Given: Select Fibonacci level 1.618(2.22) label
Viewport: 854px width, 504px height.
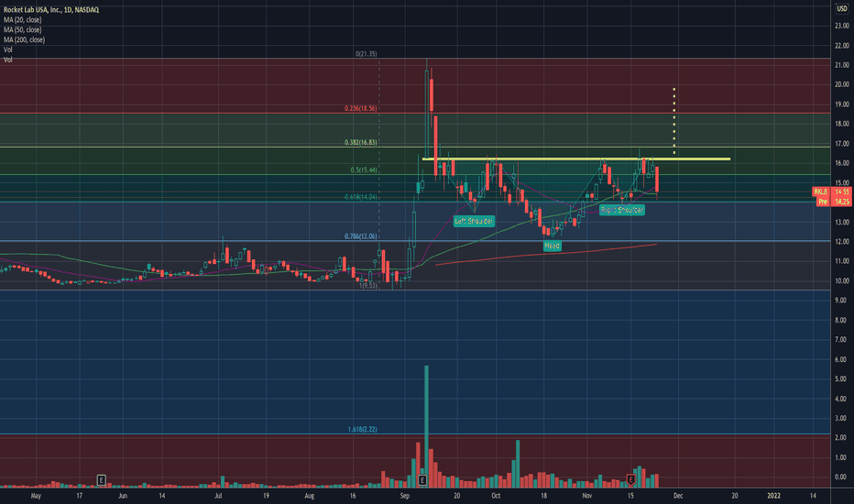Looking at the screenshot, I should [362, 430].
